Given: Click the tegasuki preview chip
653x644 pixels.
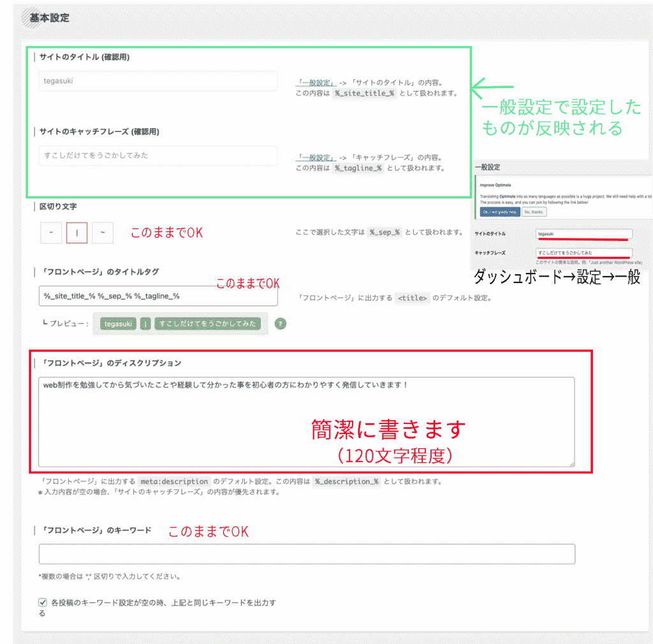Looking at the screenshot, I should coord(119,324).
